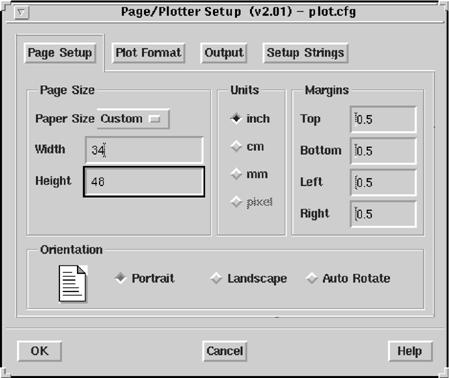Confirm with the OK button

(39, 351)
